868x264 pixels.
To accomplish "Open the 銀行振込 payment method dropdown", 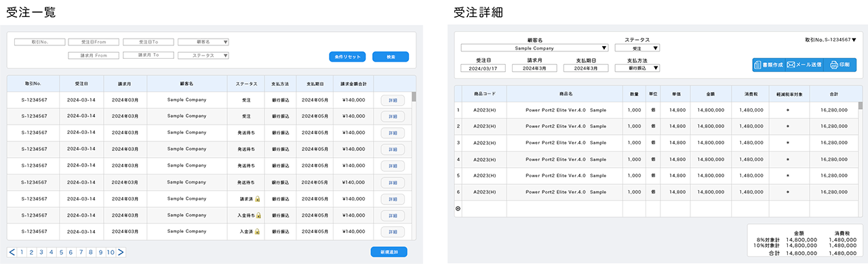I will click(x=637, y=68).
